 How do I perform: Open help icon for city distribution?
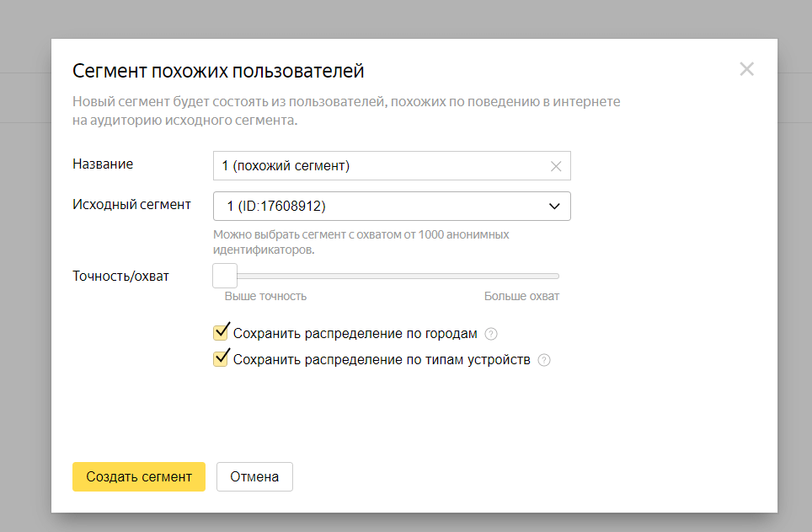tap(492, 334)
